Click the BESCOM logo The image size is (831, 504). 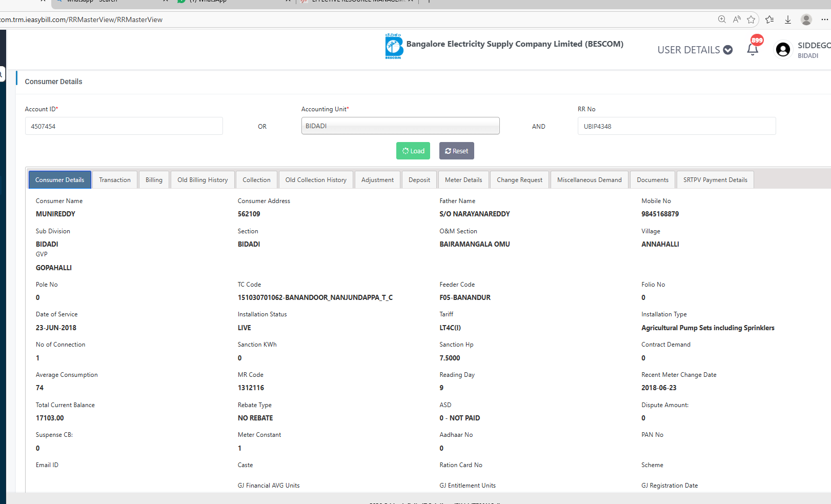tap(394, 46)
